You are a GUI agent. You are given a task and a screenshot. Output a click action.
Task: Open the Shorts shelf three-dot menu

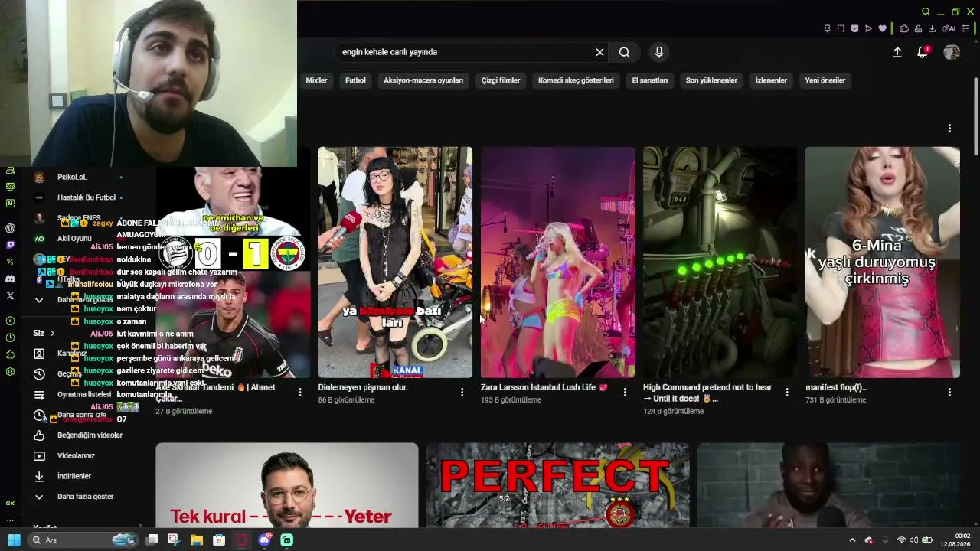coord(949,129)
